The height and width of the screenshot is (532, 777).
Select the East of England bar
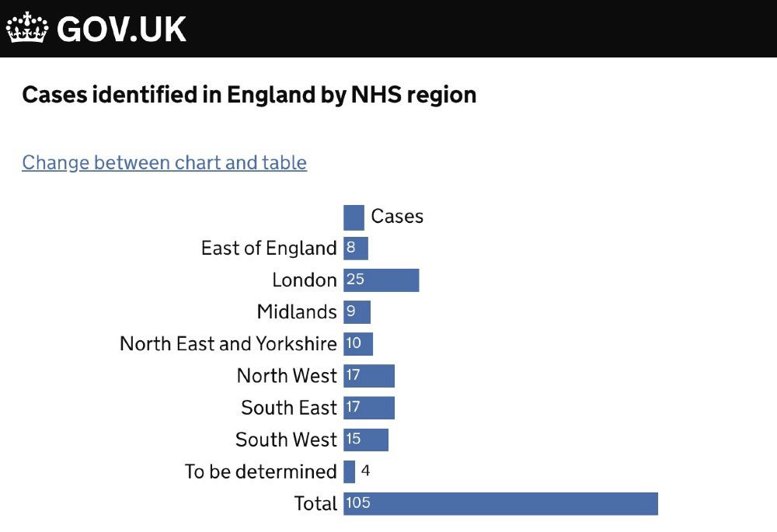click(x=356, y=249)
